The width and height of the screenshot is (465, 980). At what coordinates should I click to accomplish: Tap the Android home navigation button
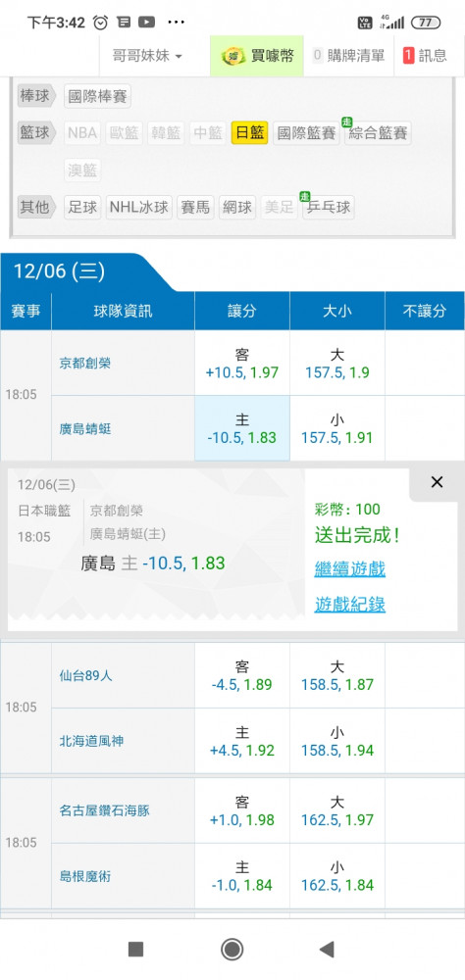[232, 950]
